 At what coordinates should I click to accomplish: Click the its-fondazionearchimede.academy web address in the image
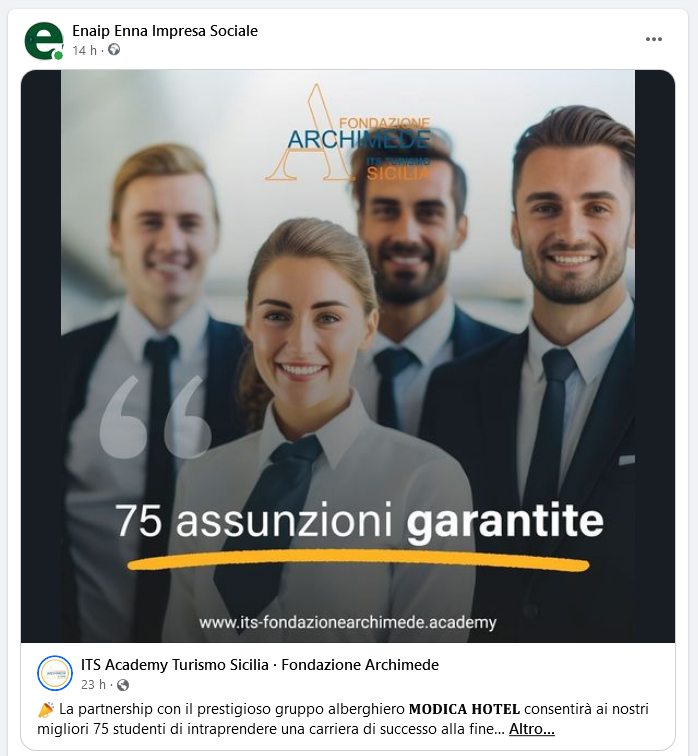click(348, 622)
